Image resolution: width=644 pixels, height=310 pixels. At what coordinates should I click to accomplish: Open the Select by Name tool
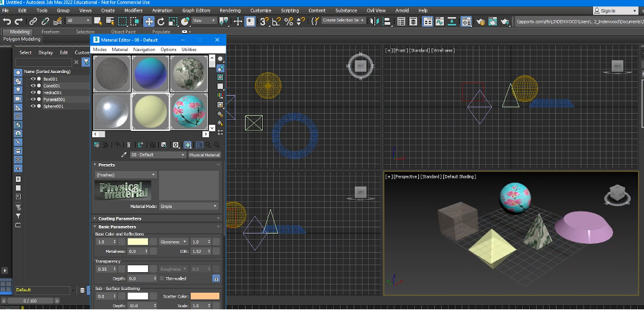pyautogui.click(x=110, y=21)
